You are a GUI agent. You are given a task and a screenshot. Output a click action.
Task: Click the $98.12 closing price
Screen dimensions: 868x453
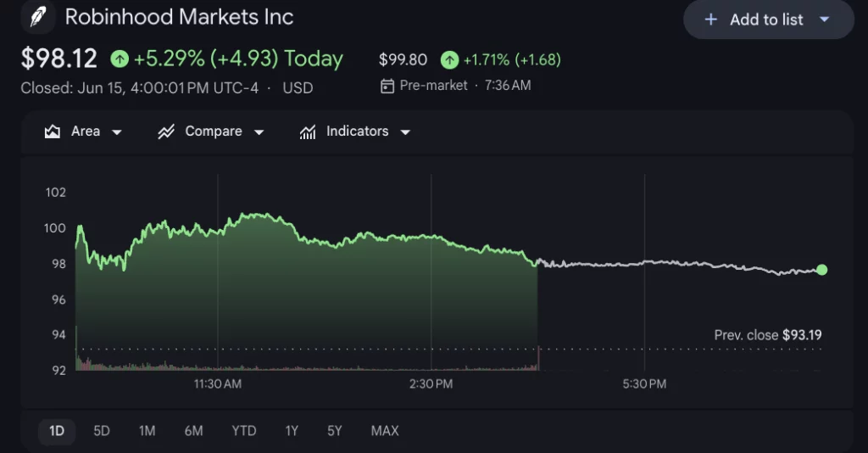58,59
